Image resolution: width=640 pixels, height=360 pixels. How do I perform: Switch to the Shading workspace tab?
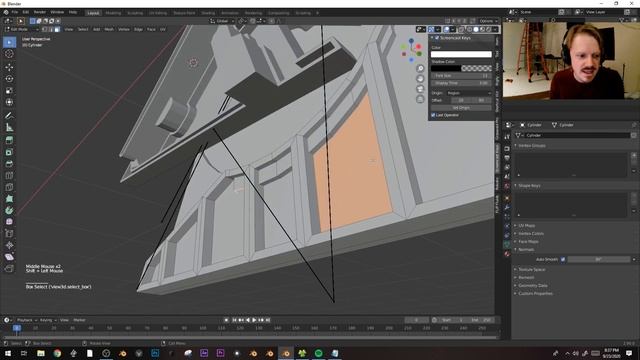point(208,13)
